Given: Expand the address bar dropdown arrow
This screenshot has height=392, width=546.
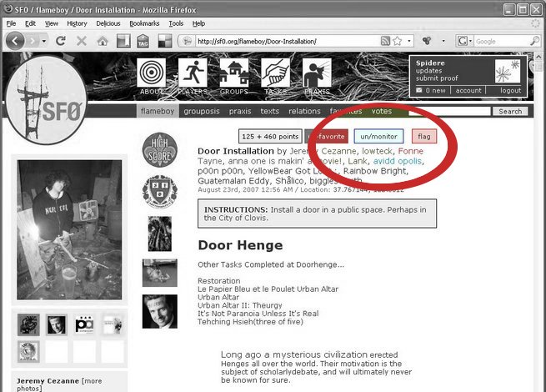Looking at the screenshot, I should 409,41.
